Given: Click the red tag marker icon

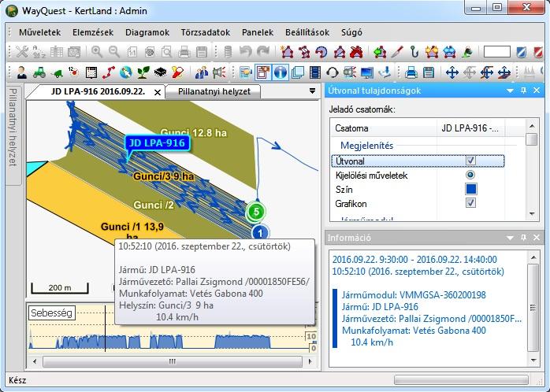Looking at the screenshot, I should (x=177, y=72).
